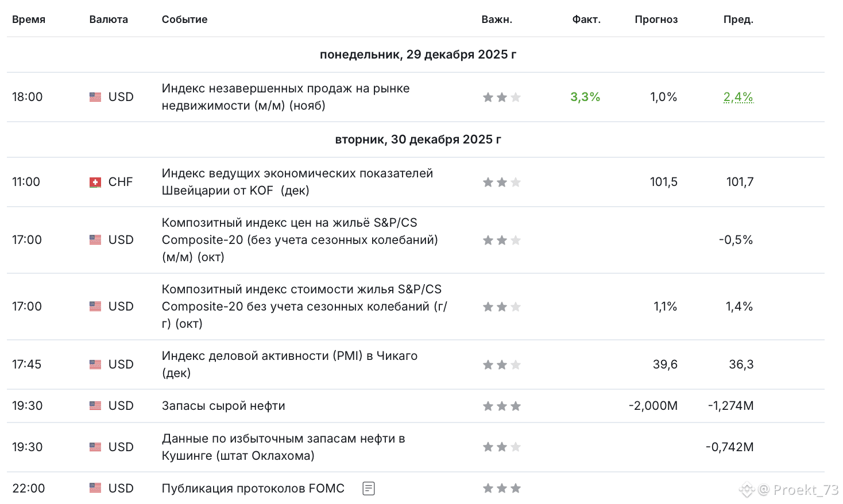Image resolution: width=843 pixels, height=504 pixels.
Task: Click importance stars for Запасы сырой нефти
Action: (x=501, y=406)
